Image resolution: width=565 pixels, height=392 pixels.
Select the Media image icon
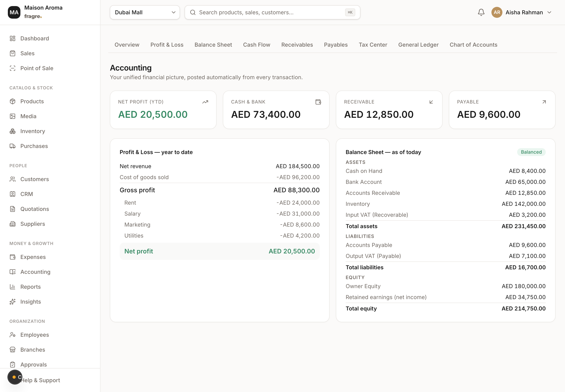[x=13, y=116]
